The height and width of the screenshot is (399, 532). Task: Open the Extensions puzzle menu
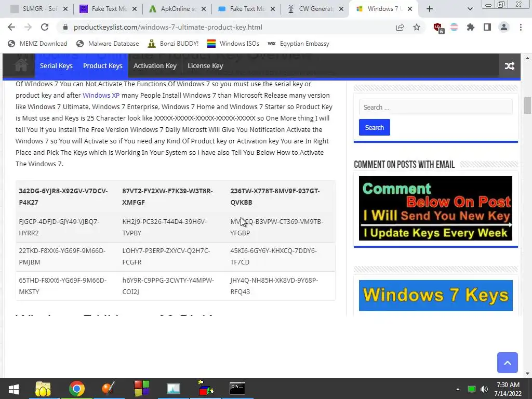(471, 27)
